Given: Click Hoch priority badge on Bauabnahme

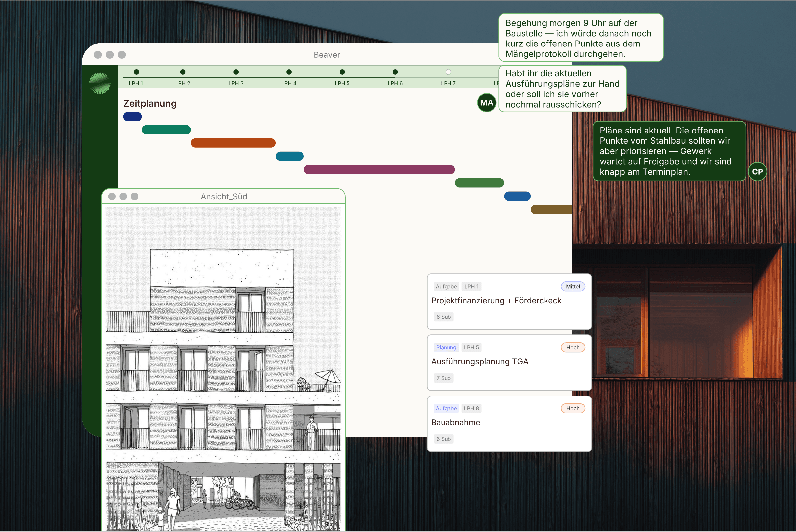Looking at the screenshot, I should pyautogui.click(x=573, y=408).
